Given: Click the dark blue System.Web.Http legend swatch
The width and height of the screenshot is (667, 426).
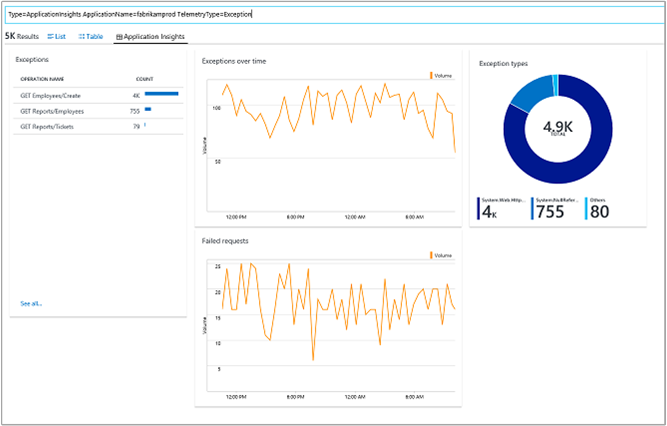Looking at the screenshot, I should tap(480, 207).
